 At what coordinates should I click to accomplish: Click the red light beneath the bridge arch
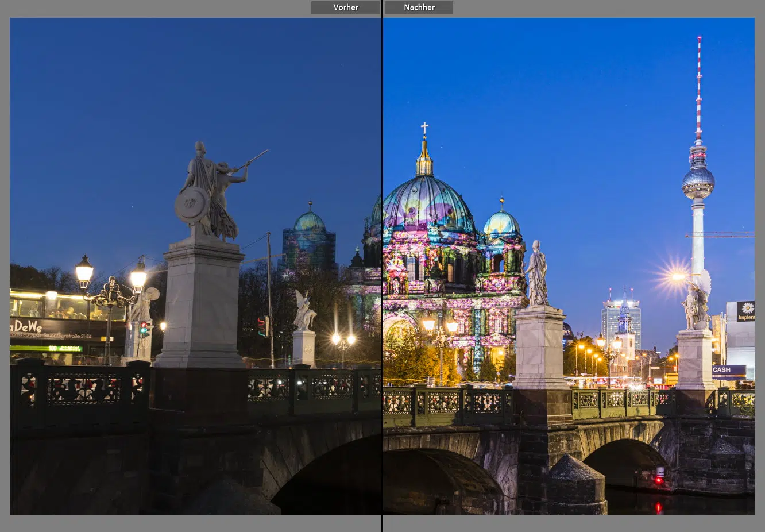click(659, 479)
